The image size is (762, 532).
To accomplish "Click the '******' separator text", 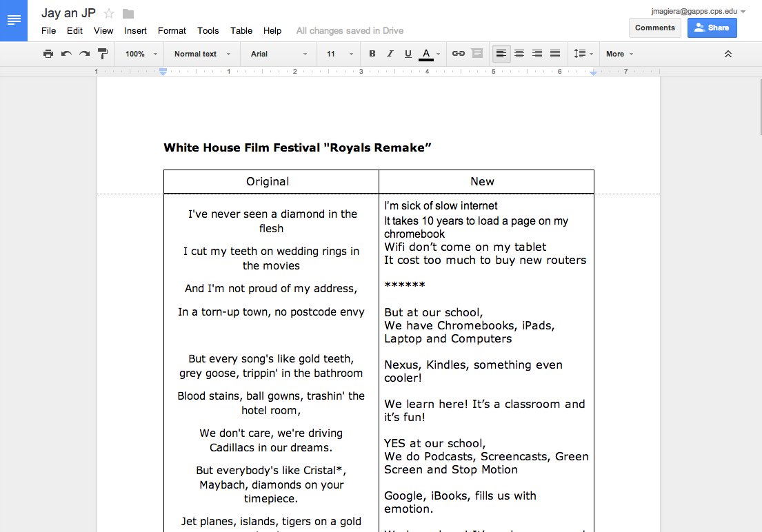I will 404,286.
